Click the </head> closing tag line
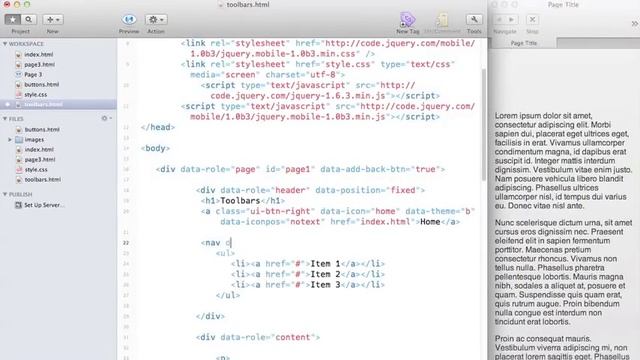 (158, 127)
